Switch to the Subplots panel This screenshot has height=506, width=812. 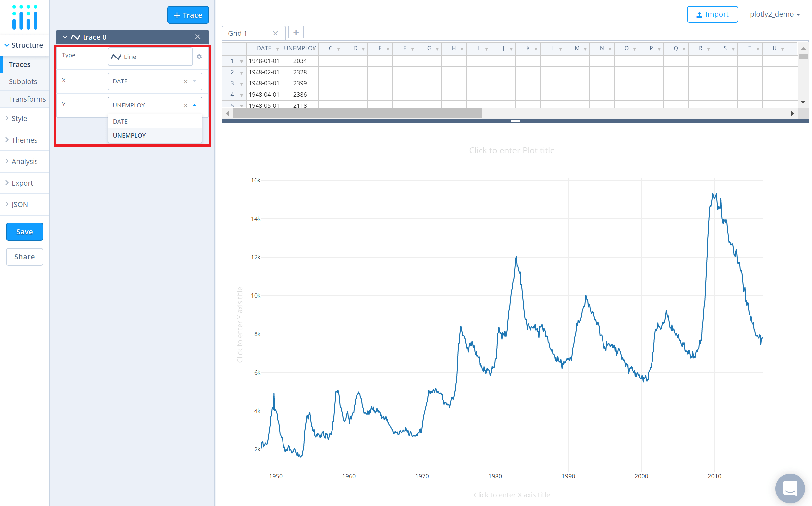23,82
